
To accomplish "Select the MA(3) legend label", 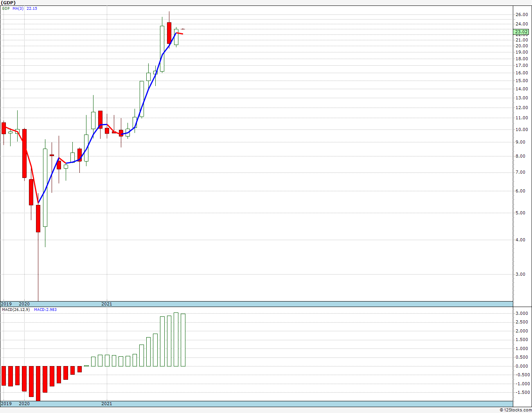I will 18,8.
